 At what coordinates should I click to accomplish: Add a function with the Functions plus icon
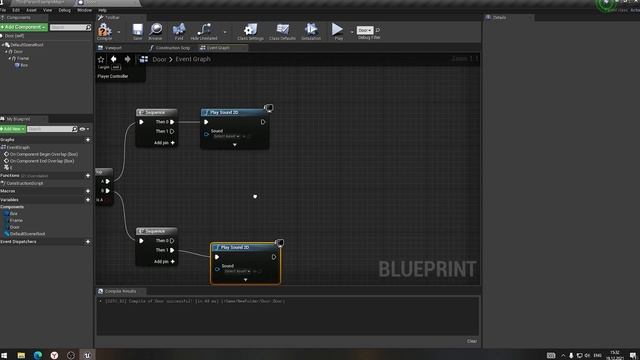pyautogui.click(x=88, y=176)
